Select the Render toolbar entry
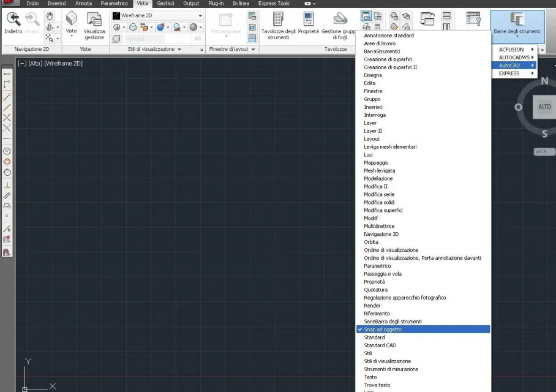This screenshot has width=556, height=392. 423,306
